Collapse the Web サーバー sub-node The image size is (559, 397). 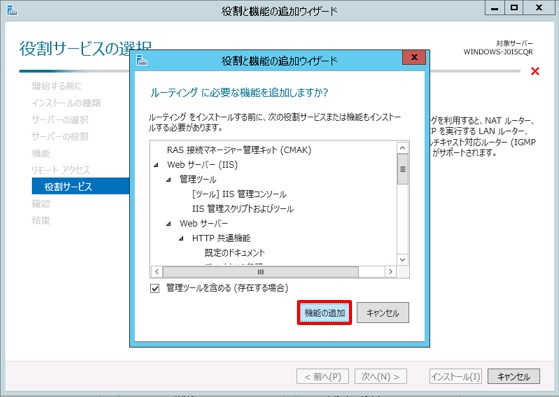pos(169,223)
